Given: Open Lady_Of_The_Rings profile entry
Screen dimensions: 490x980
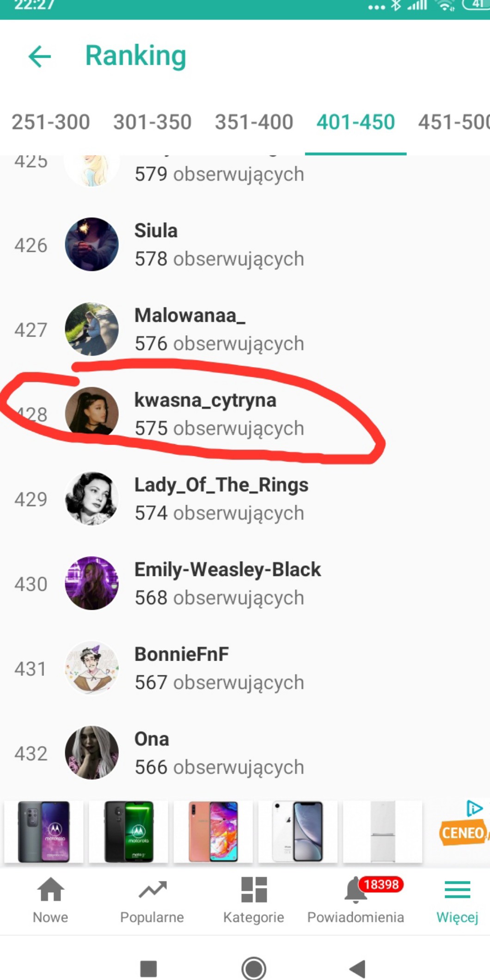Looking at the screenshot, I should 245,499.
